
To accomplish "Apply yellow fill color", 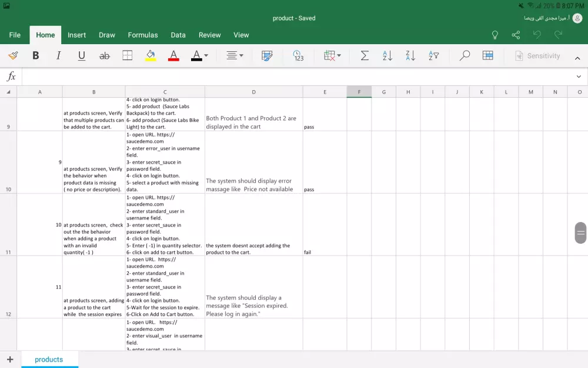I will click(x=151, y=56).
